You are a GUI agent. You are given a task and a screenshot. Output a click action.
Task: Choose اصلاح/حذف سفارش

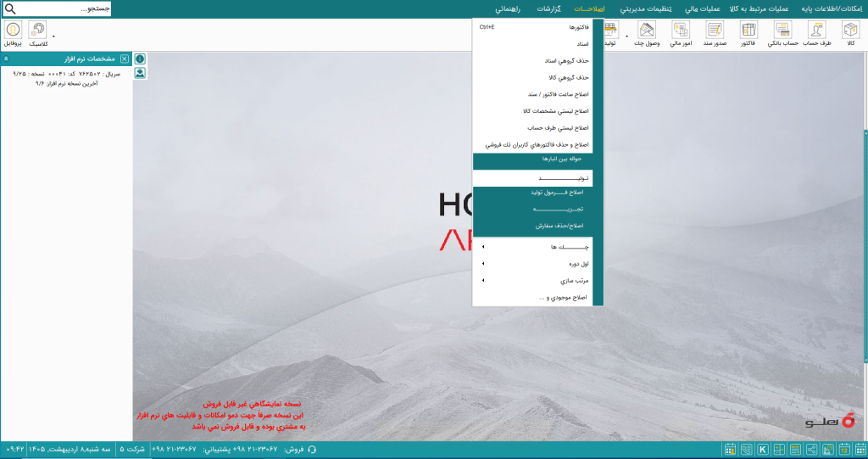[x=532, y=226]
